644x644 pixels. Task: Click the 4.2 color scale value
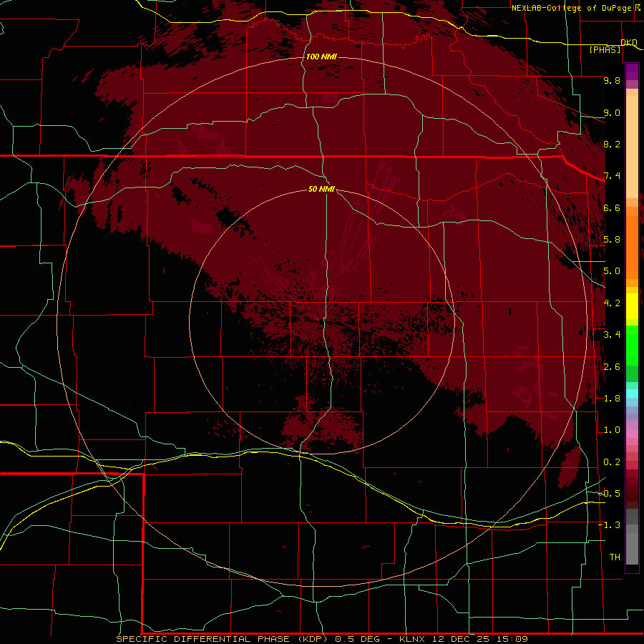[612, 303]
